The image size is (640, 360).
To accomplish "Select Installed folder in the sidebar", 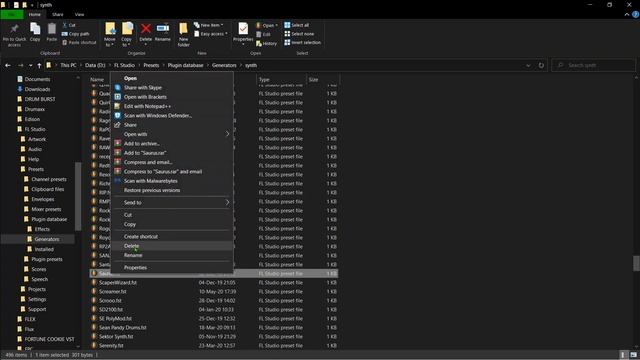I will point(44,249).
